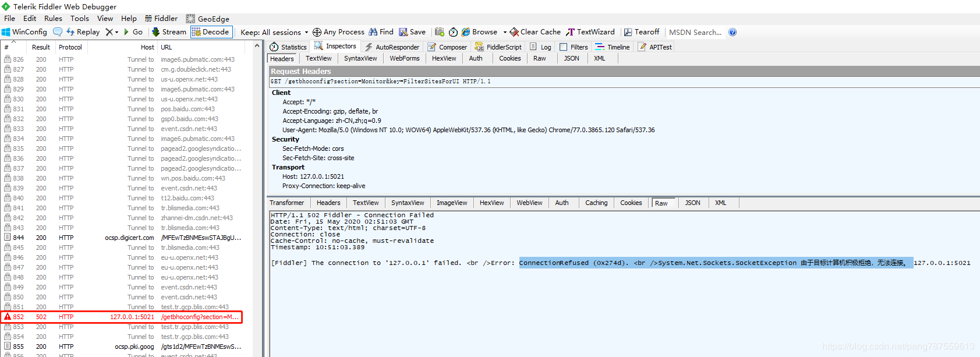
Task: Click the Replay toolbar button
Action: 83,32
